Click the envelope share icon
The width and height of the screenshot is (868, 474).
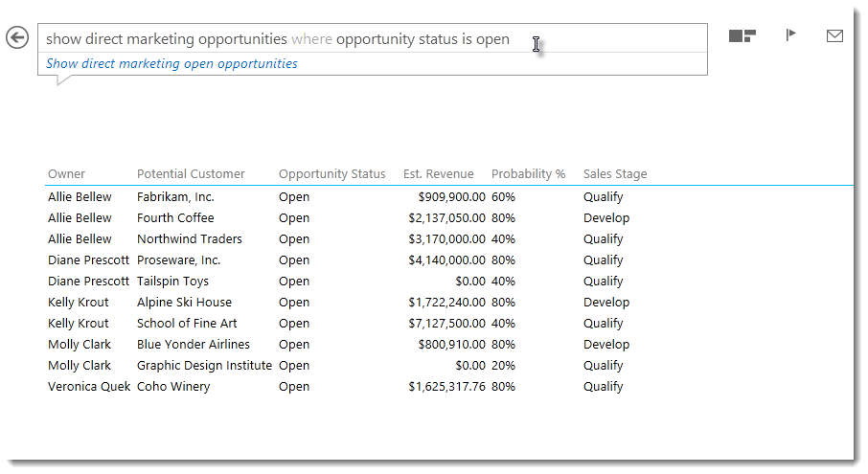(x=834, y=36)
